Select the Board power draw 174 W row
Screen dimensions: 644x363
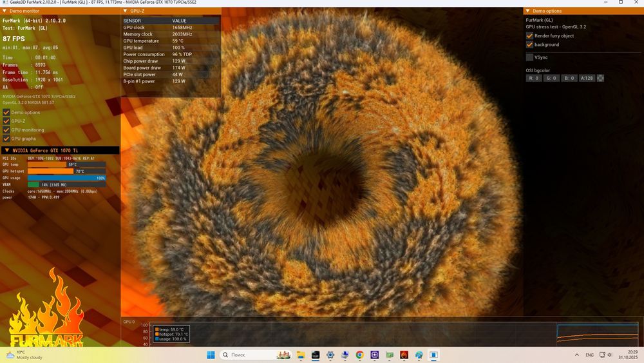point(171,68)
